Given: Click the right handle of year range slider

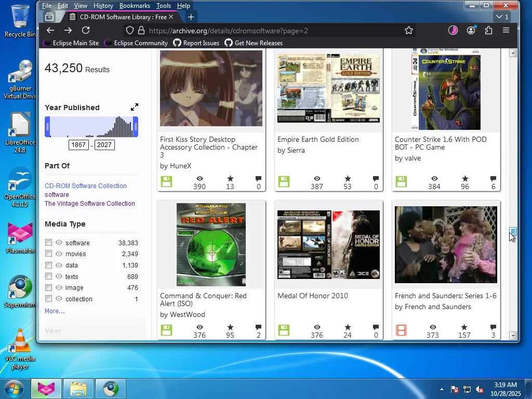Looking at the screenshot, I should pyautogui.click(x=136, y=127).
